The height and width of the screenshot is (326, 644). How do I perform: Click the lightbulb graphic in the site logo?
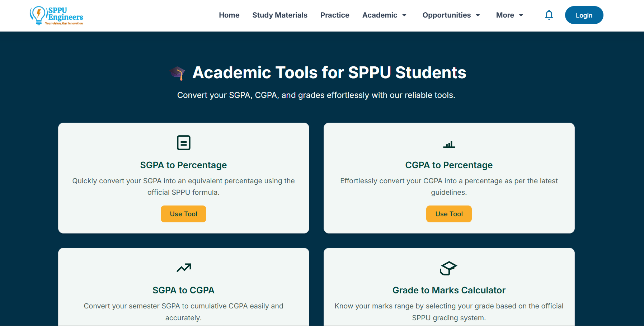(37, 14)
